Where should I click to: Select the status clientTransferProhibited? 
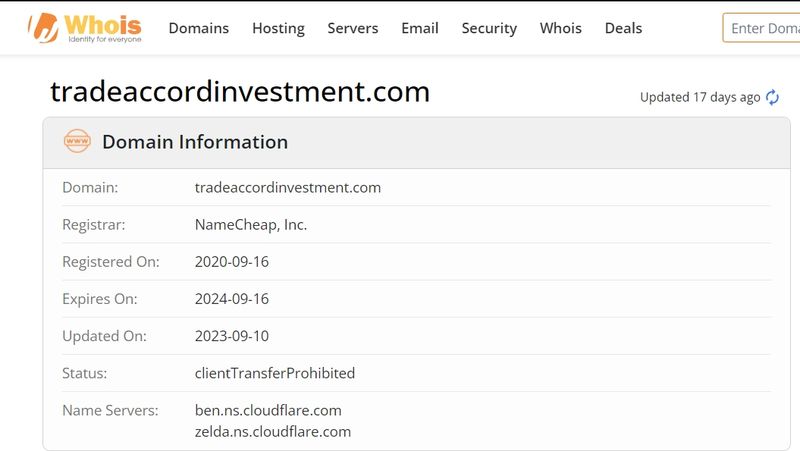click(x=274, y=373)
